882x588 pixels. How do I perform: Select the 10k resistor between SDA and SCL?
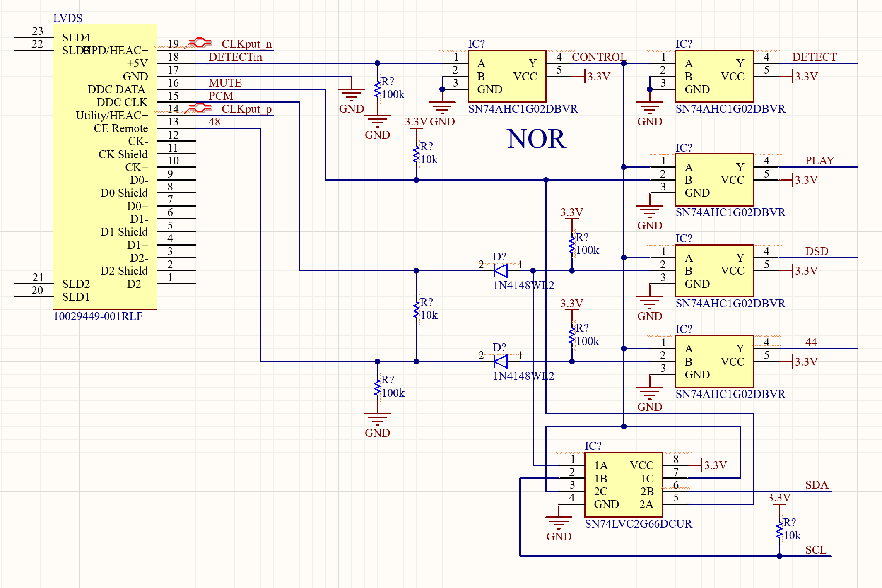(779, 530)
